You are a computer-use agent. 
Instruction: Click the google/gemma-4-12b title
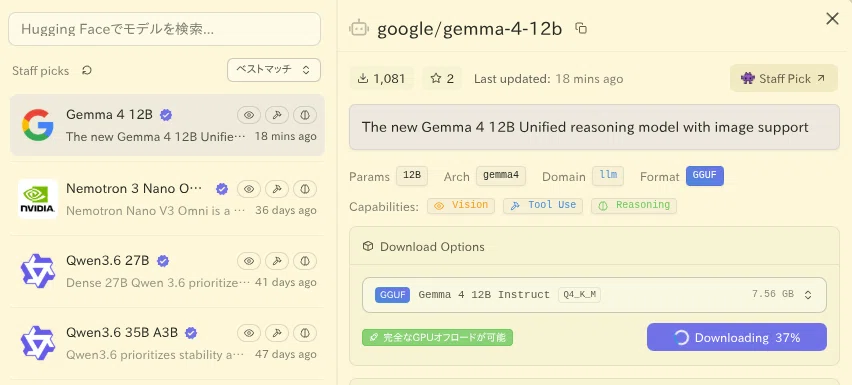pyautogui.click(x=469, y=29)
